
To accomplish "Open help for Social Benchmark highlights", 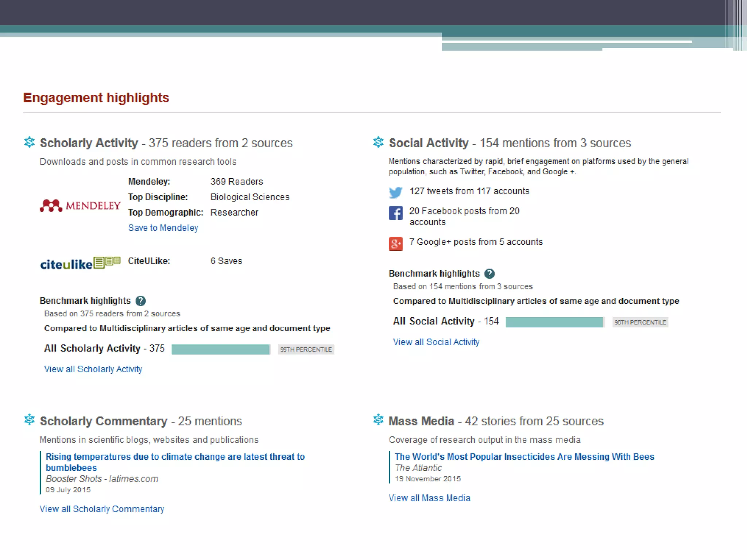I will (x=489, y=274).
